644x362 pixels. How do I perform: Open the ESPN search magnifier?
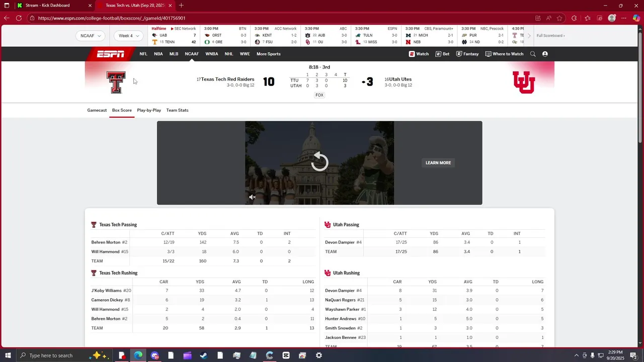pyautogui.click(x=533, y=54)
